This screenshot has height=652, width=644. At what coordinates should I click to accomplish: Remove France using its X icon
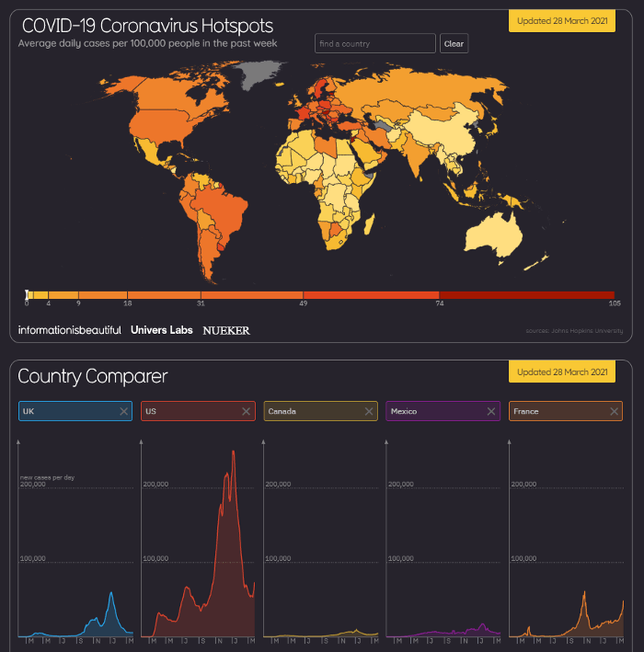pyautogui.click(x=614, y=411)
